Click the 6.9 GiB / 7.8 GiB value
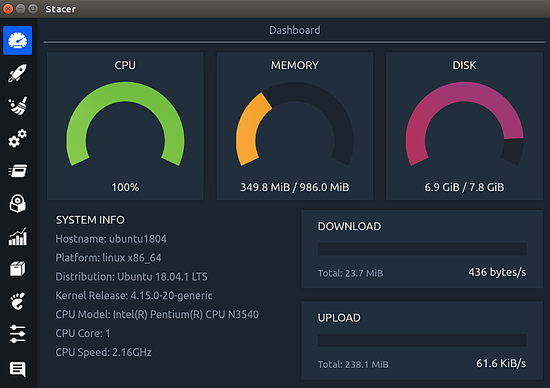The width and height of the screenshot is (550, 388). coord(464,187)
